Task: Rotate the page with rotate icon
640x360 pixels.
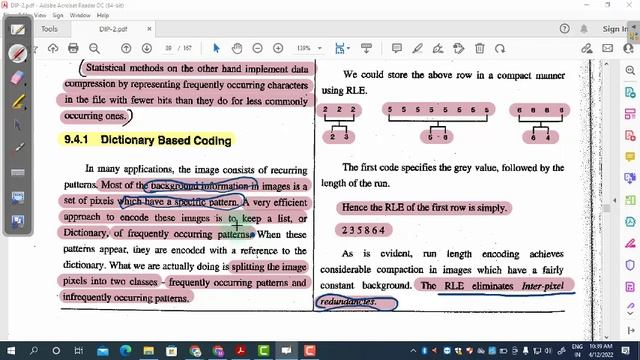Action: pyautogui.click(x=500, y=48)
